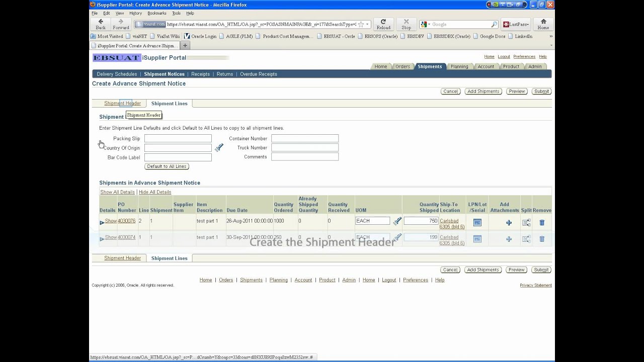Focus Truck Number input field
Image resolution: width=644 pixels, height=362 pixels.
coord(305,148)
